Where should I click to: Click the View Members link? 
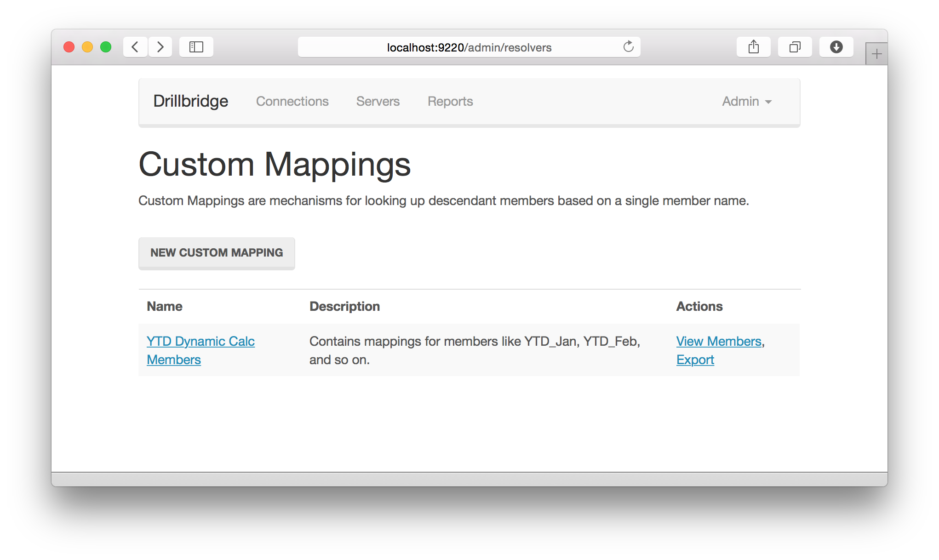(719, 341)
